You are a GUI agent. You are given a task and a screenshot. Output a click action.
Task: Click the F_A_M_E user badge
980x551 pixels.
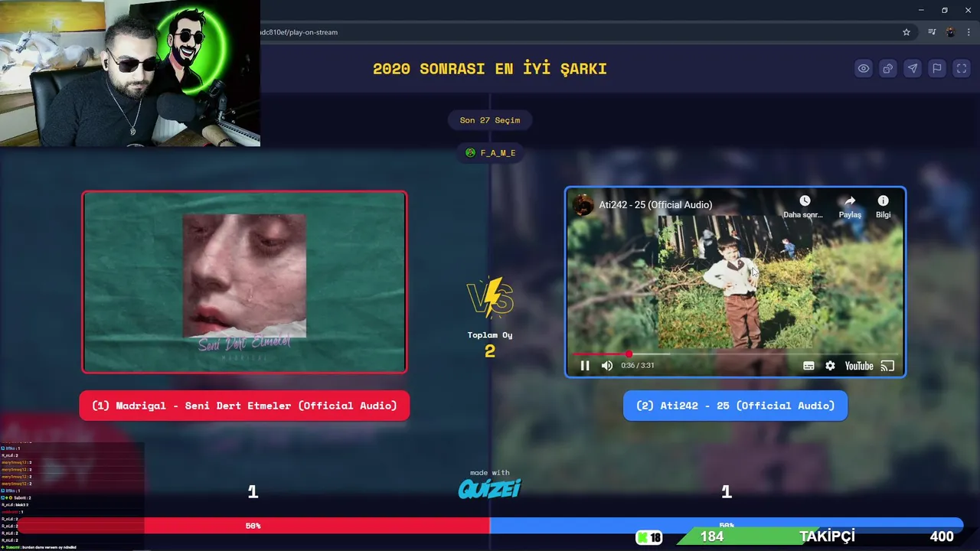[x=490, y=153]
